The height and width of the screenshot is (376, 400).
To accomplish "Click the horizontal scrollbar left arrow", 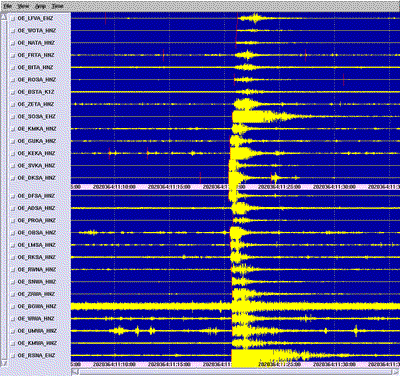I will pos(75,372).
